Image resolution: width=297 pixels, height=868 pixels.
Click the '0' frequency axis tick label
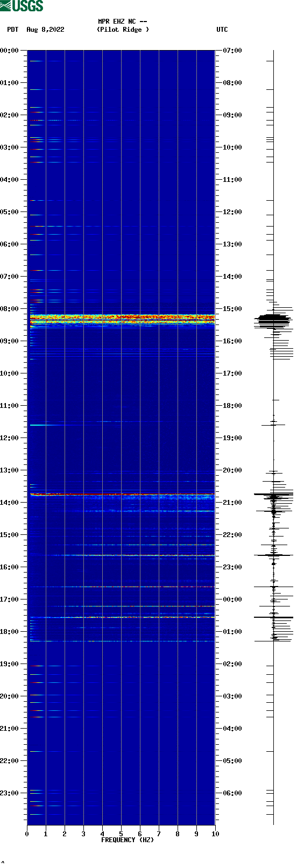pos(27,834)
